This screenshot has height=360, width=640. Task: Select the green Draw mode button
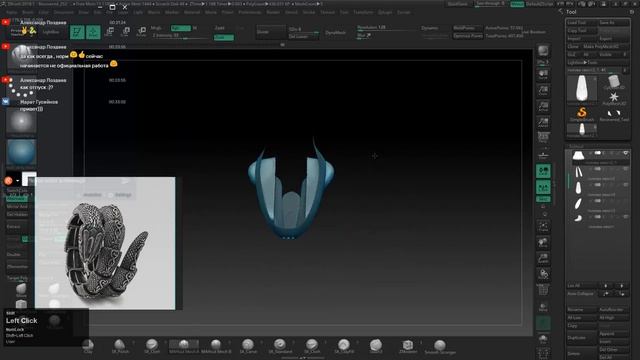(93, 32)
